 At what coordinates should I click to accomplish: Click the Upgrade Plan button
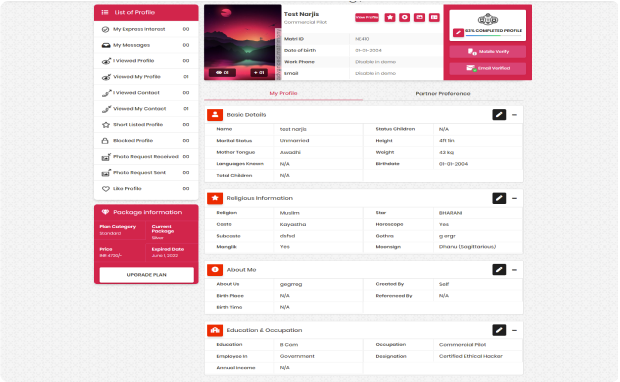coord(147,275)
